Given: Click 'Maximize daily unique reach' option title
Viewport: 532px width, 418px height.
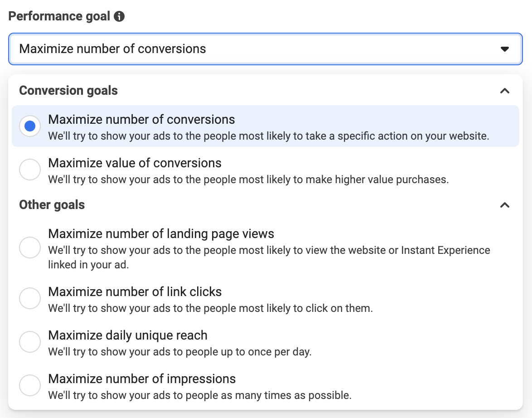Looking at the screenshot, I should point(128,335).
